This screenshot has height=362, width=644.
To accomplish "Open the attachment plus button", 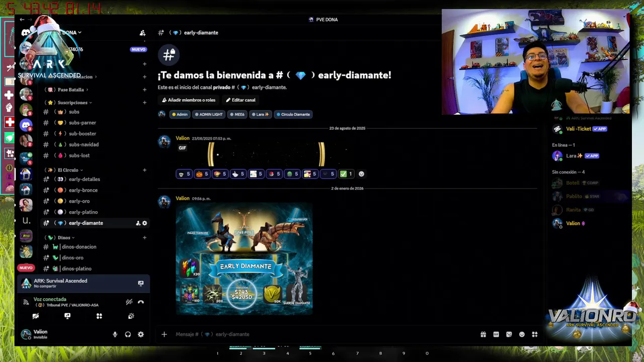I will [x=164, y=334].
